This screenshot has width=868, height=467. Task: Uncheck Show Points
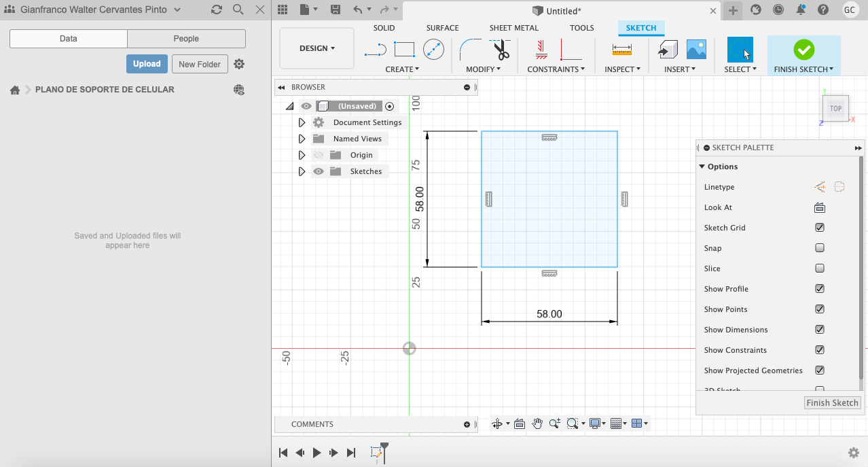(x=820, y=309)
